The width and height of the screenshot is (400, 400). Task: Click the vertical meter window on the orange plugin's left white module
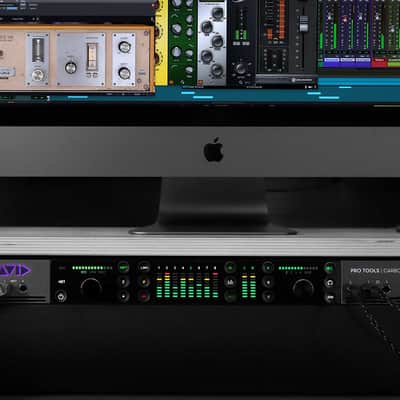[38, 50]
